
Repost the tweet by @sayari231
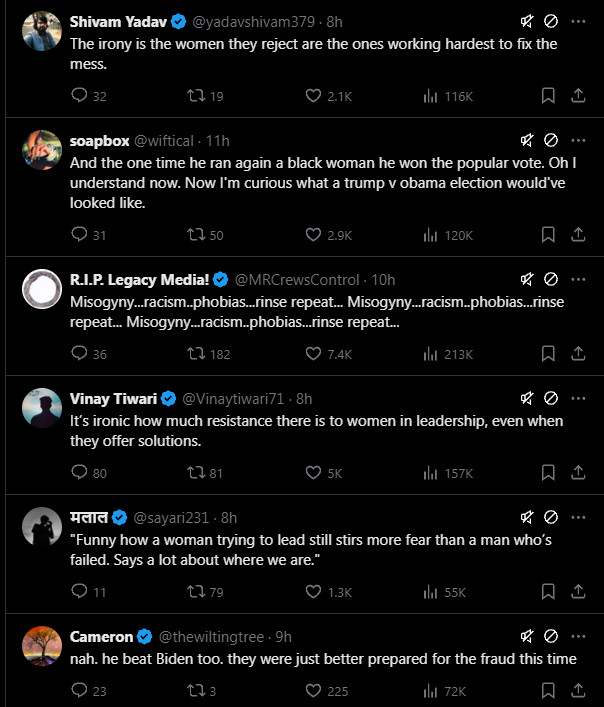point(197,591)
